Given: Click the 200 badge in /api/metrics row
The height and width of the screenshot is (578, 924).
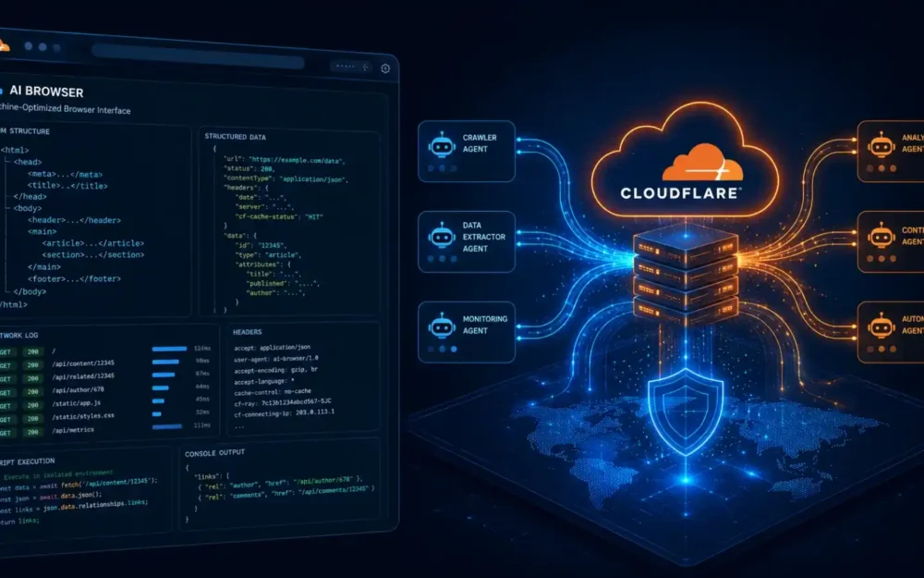Looking at the screenshot, I should [33, 432].
